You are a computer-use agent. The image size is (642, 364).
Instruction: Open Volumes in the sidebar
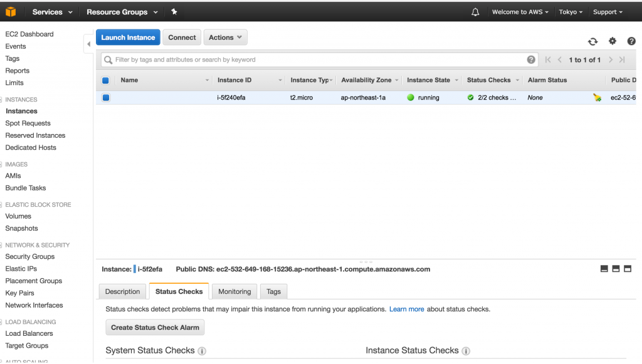click(x=18, y=216)
